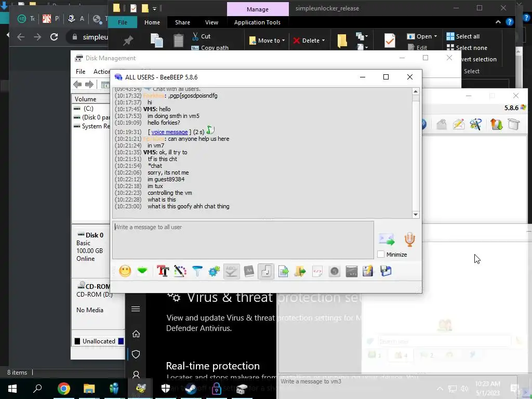
Task: Open the Windows Start menu
Action: point(12,389)
